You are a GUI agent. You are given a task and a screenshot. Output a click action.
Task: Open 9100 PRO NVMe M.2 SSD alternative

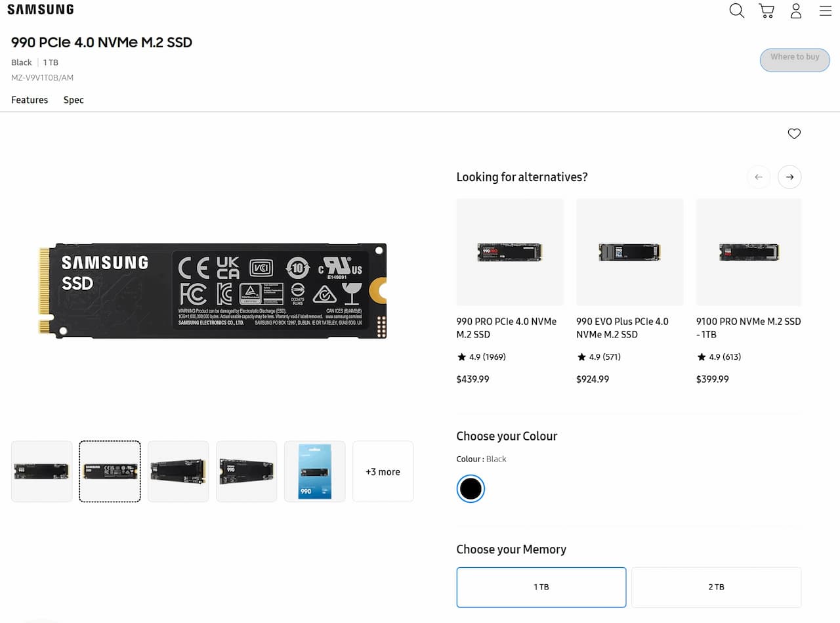tap(749, 291)
